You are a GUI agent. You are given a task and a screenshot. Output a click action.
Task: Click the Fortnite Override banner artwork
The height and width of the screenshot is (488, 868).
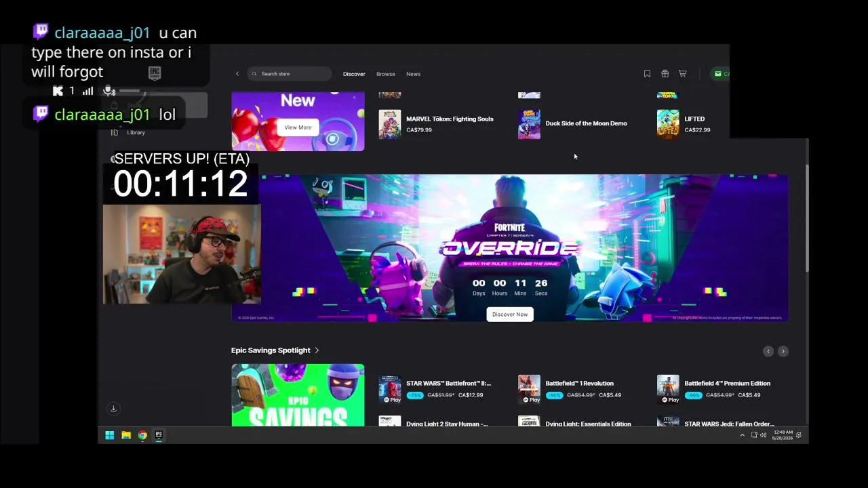[510, 247]
